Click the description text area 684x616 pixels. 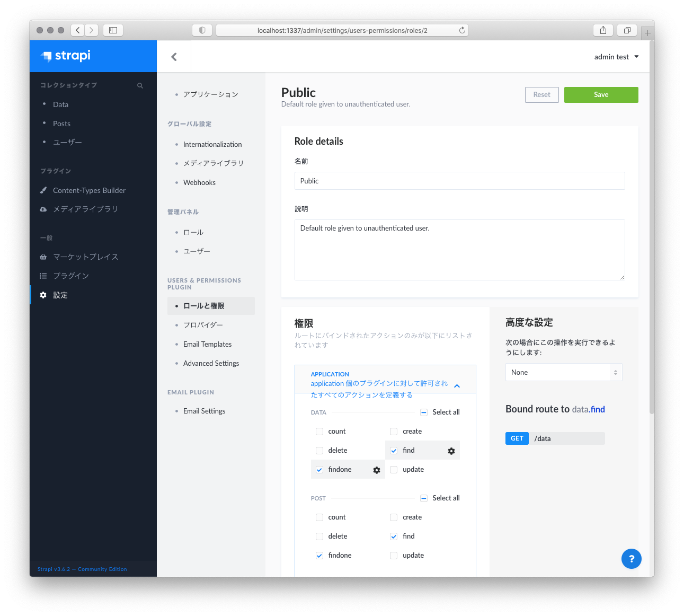pos(459,250)
